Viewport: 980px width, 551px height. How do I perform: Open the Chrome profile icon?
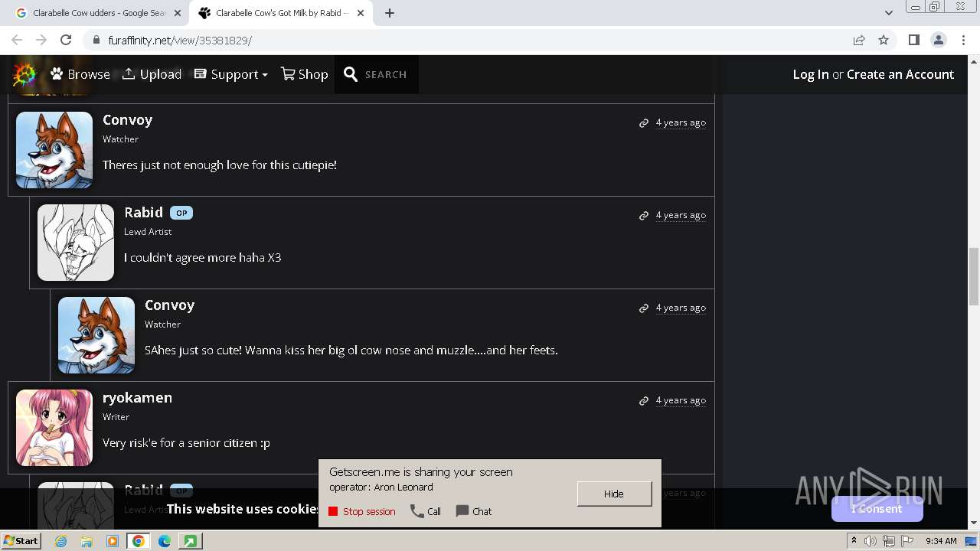pyautogui.click(x=939, y=40)
